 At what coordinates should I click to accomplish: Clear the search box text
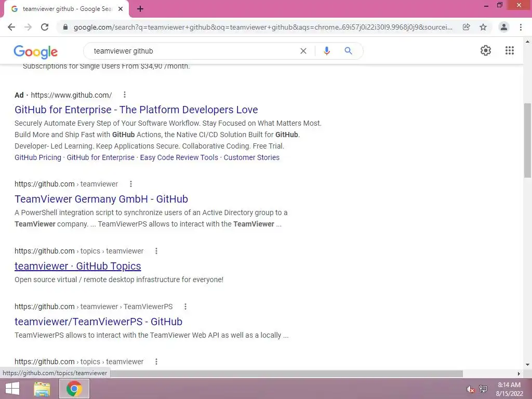(x=303, y=51)
